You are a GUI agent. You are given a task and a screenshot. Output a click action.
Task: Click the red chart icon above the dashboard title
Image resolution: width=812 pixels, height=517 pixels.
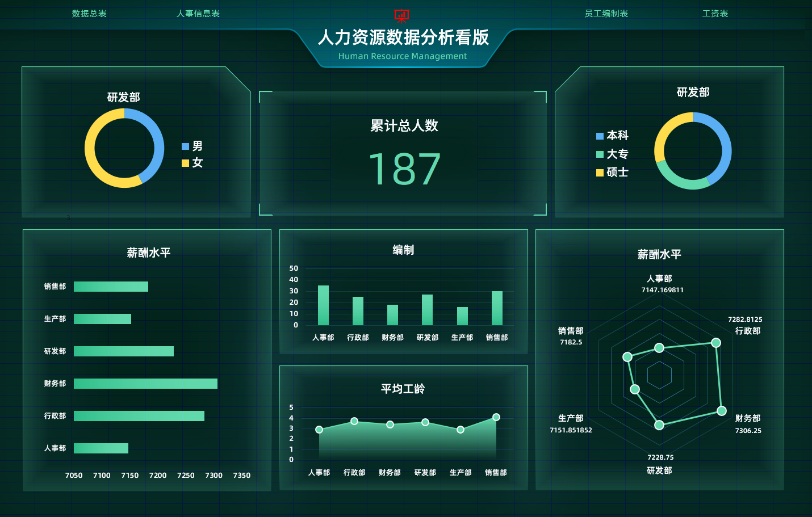tap(401, 15)
